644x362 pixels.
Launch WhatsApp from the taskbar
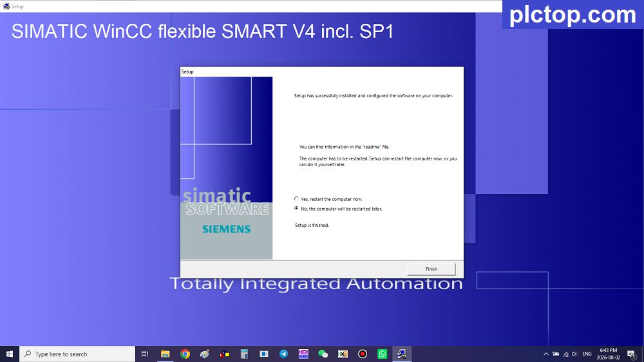point(382,354)
